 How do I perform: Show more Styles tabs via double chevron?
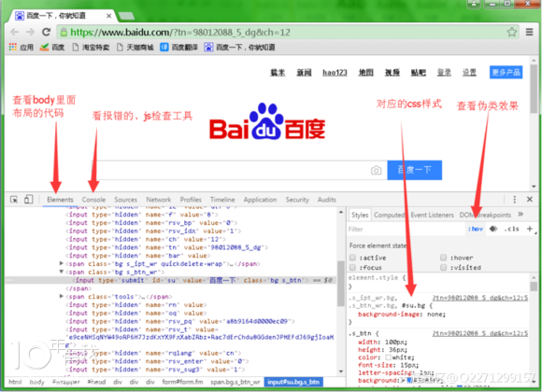[x=521, y=214]
